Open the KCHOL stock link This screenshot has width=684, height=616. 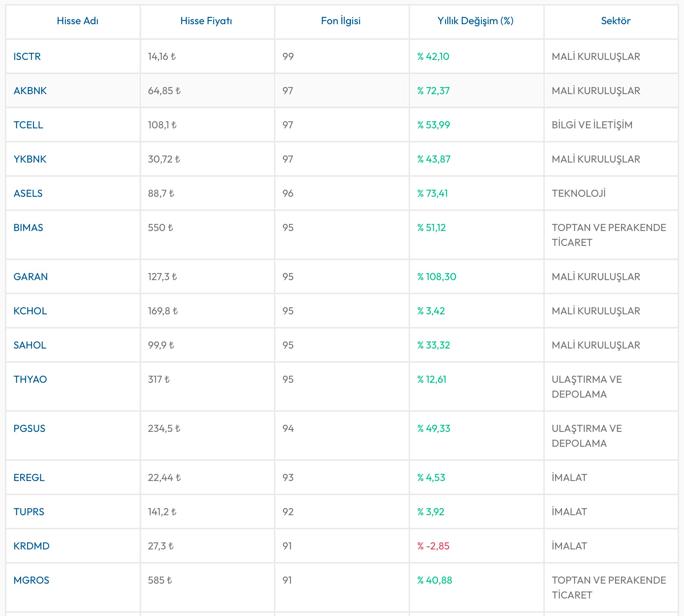click(30, 311)
